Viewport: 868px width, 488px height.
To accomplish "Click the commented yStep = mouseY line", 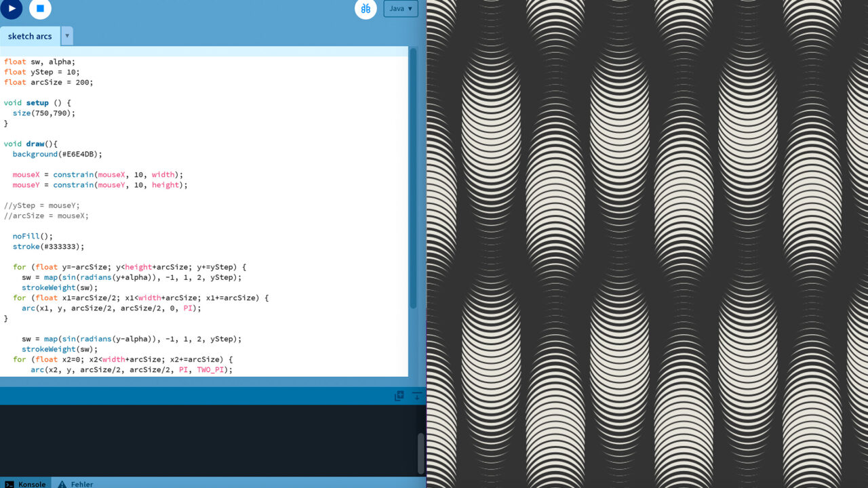I will [41, 205].
